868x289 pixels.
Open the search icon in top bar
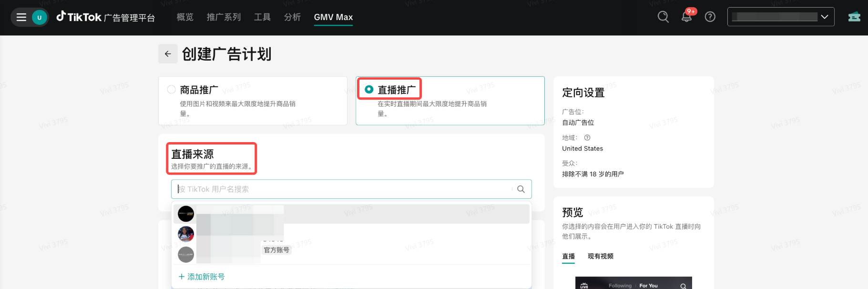click(663, 17)
